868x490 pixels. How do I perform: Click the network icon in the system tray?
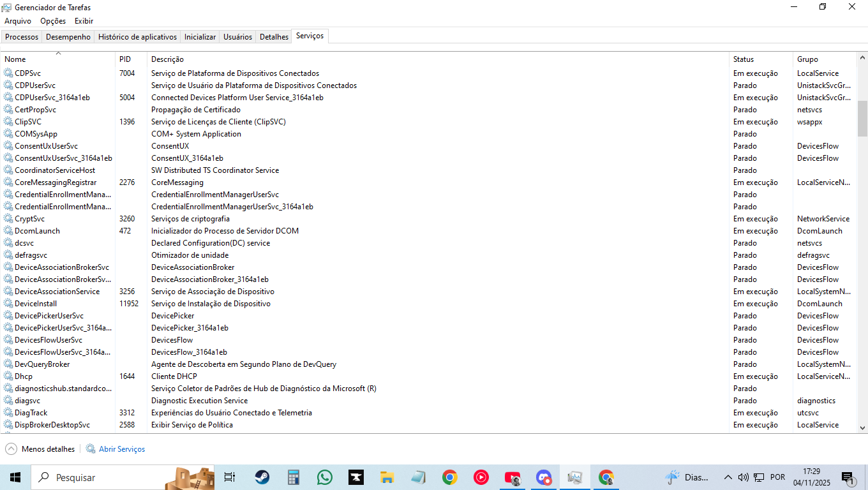pyautogui.click(x=759, y=477)
